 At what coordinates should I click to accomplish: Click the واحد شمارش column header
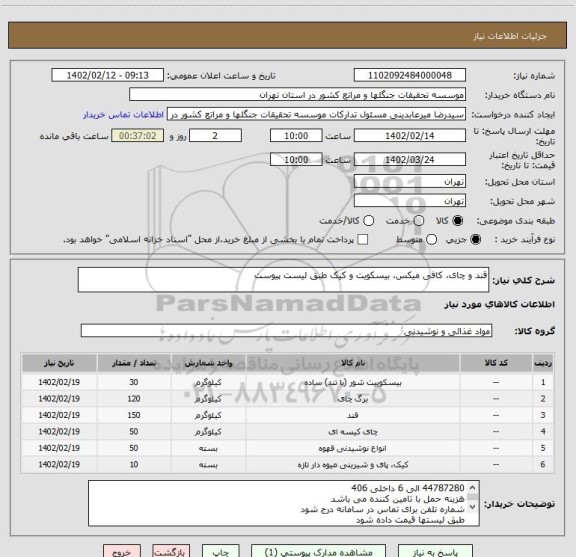point(208,363)
